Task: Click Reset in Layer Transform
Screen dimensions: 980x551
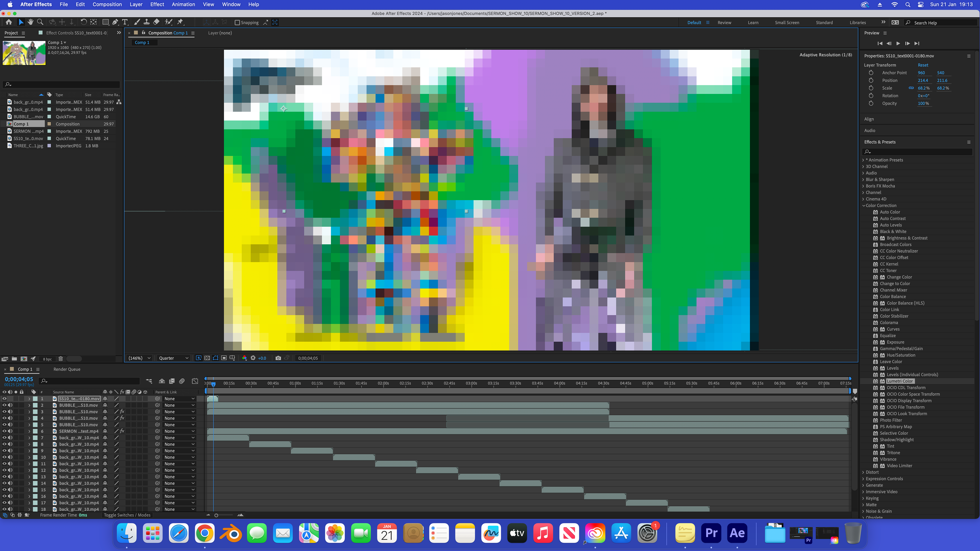Action: pos(923,65)
